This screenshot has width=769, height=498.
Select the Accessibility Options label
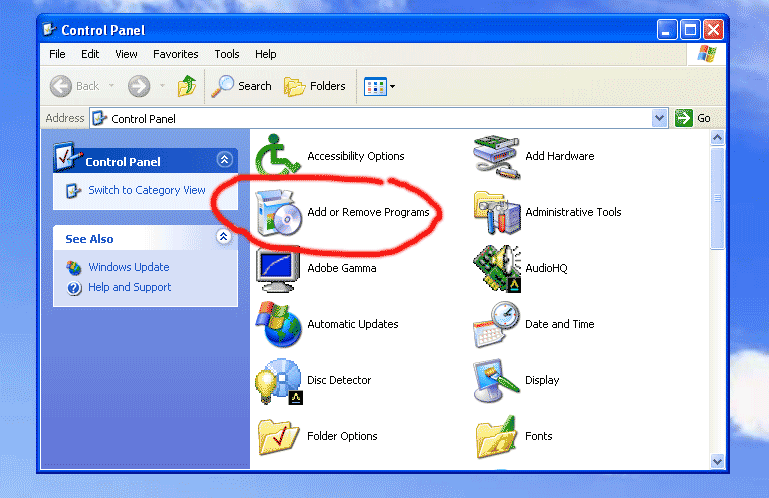356,156
